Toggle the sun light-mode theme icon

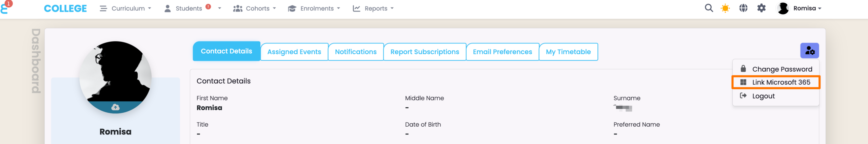[x=725, y=8]
